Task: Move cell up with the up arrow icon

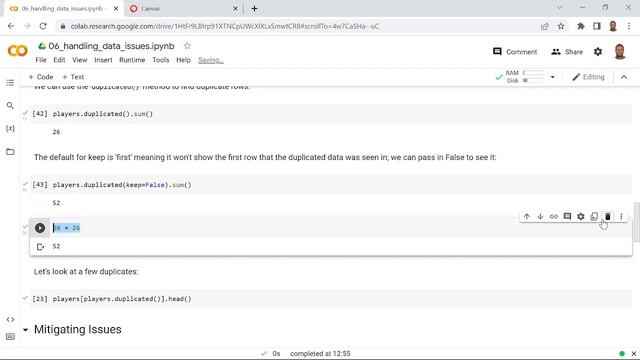Action: pos(527,216)
